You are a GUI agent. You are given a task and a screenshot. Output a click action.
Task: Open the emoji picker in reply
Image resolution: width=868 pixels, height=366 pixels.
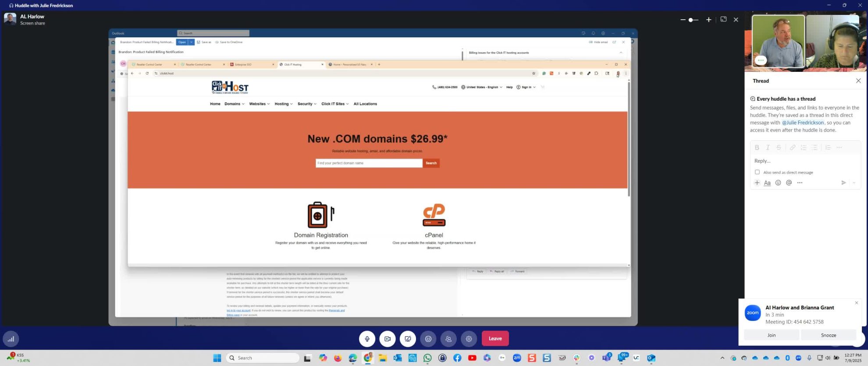click(x=778, y=183)
